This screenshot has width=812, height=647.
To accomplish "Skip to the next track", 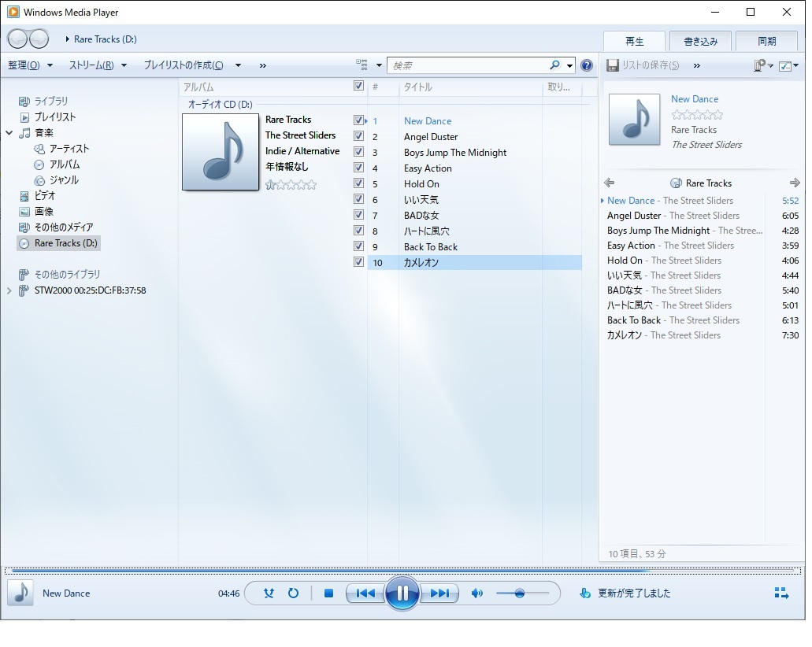I will pos(439,593).
